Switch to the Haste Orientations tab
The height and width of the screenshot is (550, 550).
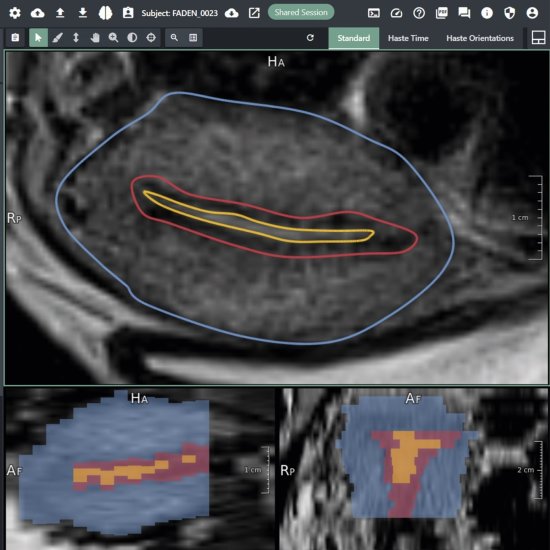480,38
